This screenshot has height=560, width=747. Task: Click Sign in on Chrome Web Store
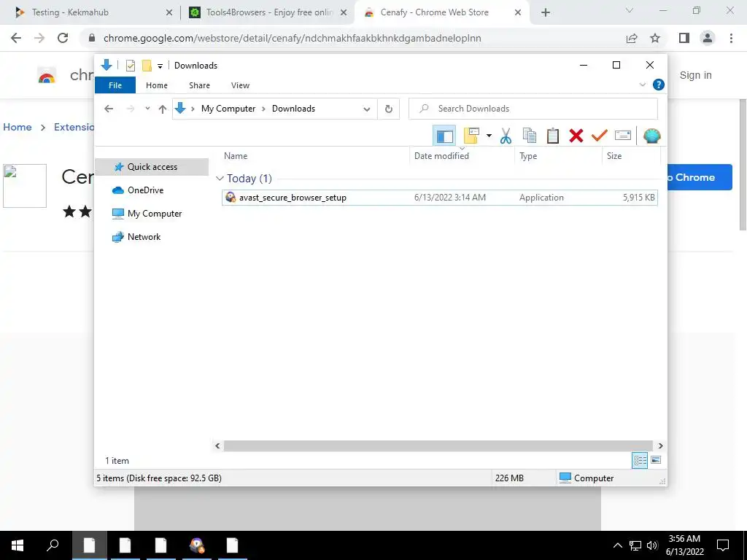695,75
